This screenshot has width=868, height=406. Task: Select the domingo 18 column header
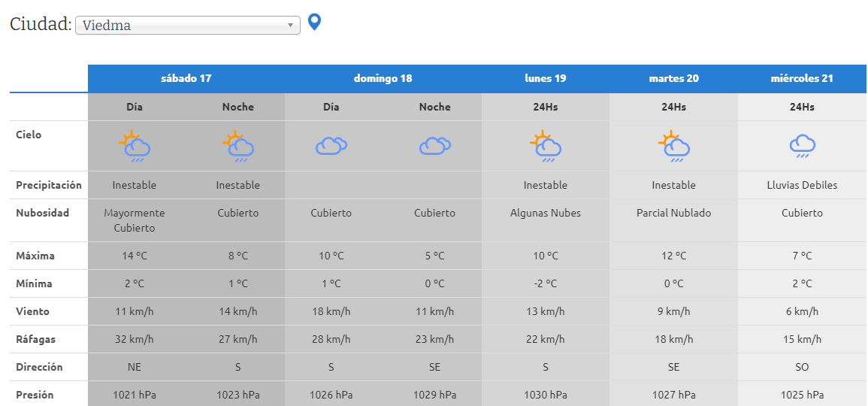click(x=383, y=78)
